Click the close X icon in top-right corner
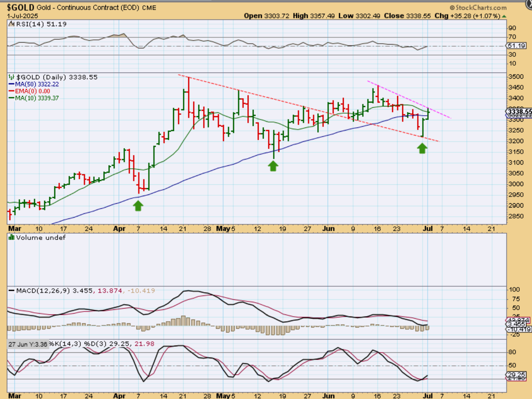Image resolution: width=532 pixels, height=399 pixels. [x=528, y=3]
